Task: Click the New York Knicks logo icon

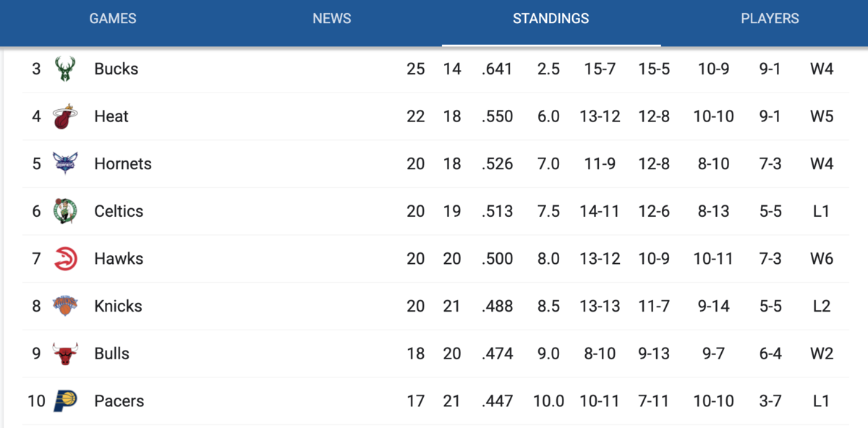Action: [x=65, y=306]
